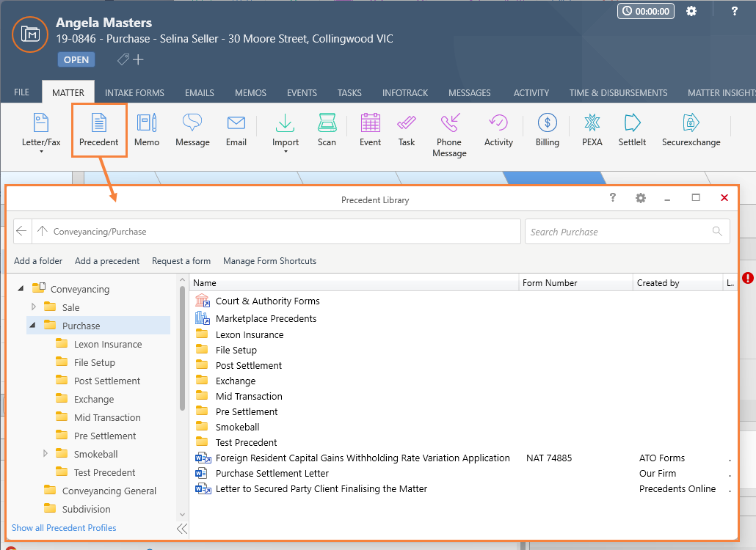Expand the Smokeball subfolder node

pyautogui.click(x=45, y=454)
